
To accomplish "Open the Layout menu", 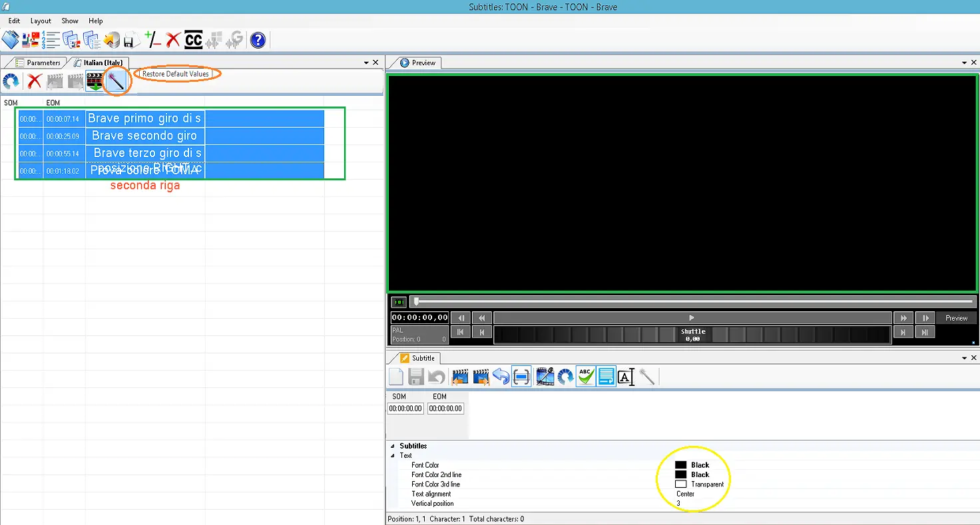I will (41, 21).
